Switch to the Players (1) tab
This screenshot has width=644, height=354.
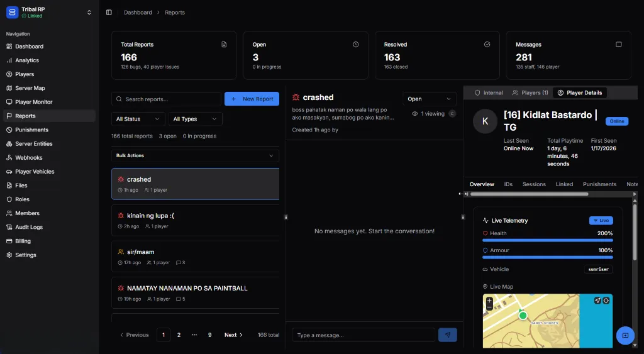coord(530,93)
